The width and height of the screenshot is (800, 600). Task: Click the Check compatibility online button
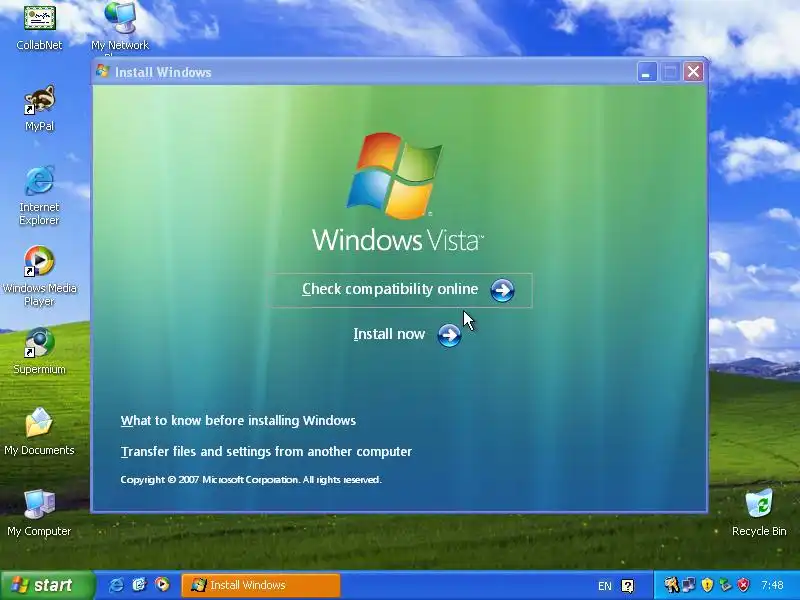[401, 290]
